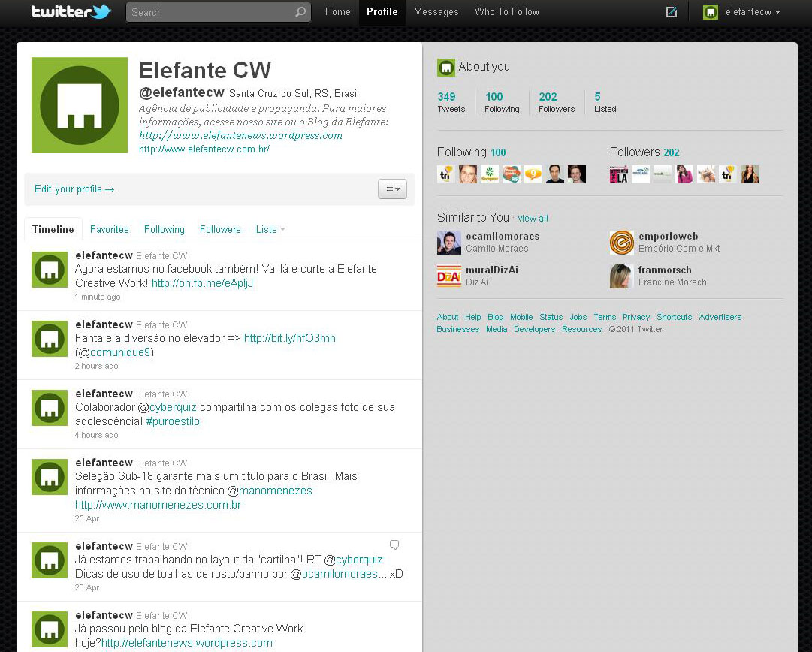Click avatar on the facebook tweet
Screen dimensions: 812x652
point(50,270)
